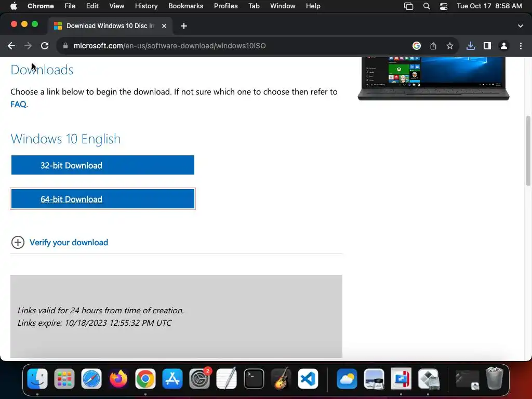Open the Chrome app menu
The image size is (532, 399).
[41, 6]
